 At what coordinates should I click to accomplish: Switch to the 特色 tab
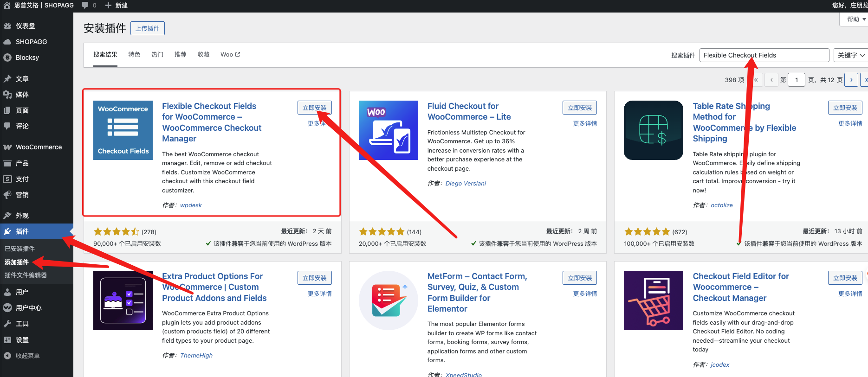coord(134,55)
